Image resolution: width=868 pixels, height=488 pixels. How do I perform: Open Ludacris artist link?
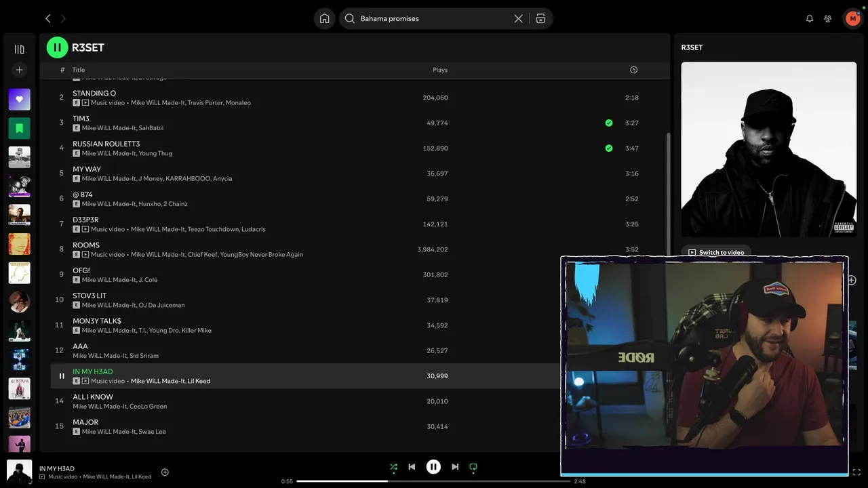click(x=253, y=229)
